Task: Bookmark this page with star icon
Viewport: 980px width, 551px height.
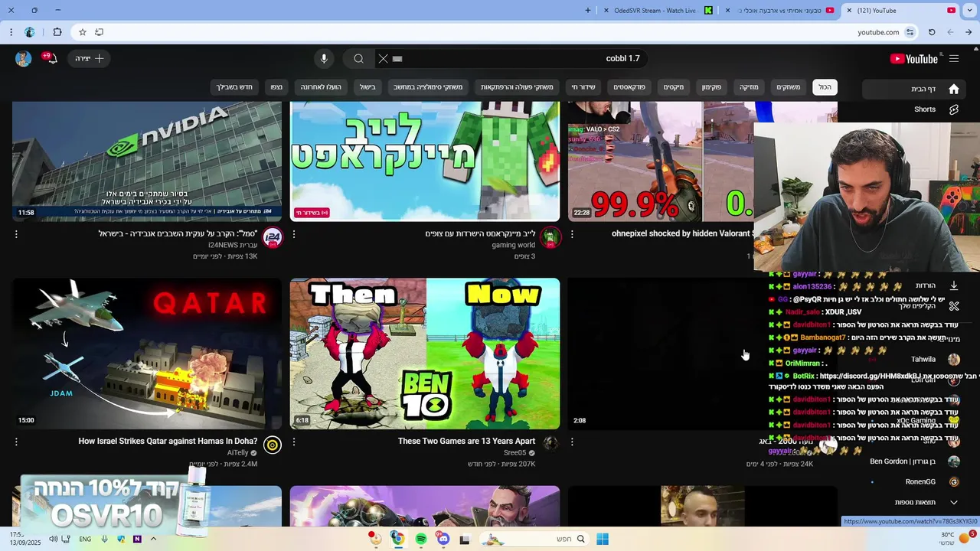Action: click(83, 32)
